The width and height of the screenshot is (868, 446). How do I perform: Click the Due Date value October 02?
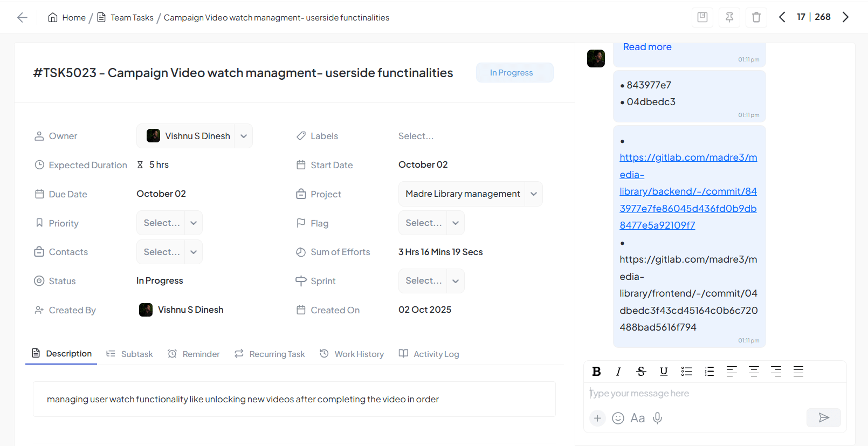(161, 194)
